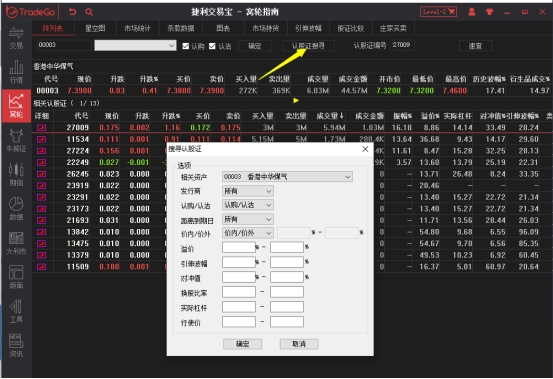Click the undo back arrow in title bar

73,12
